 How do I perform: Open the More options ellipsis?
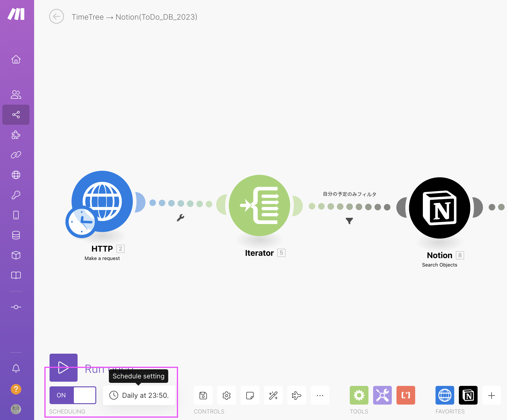[x=320, y=395]
